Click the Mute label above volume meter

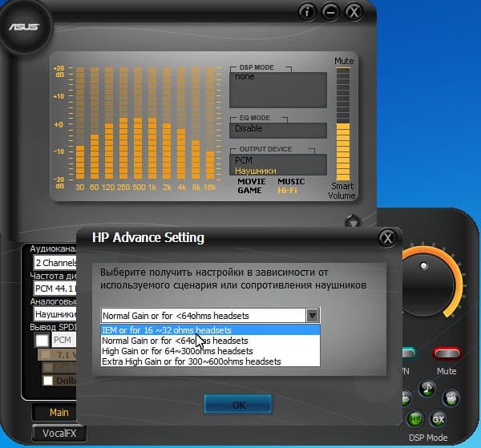344,61
